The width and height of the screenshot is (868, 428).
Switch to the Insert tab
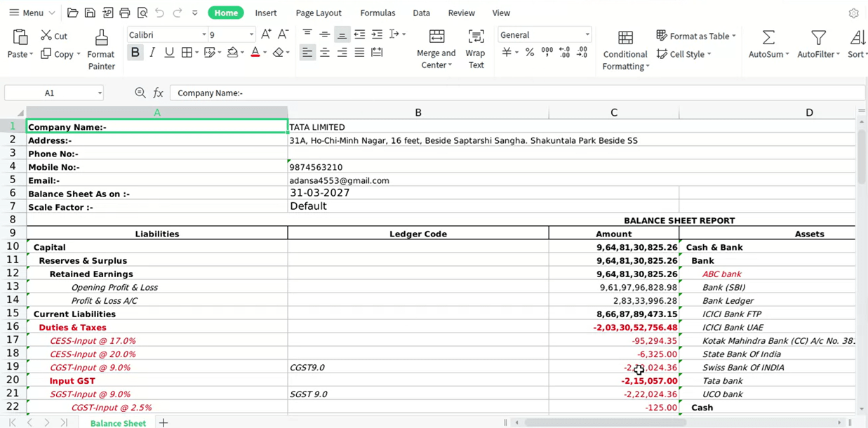tap(266, 13)
